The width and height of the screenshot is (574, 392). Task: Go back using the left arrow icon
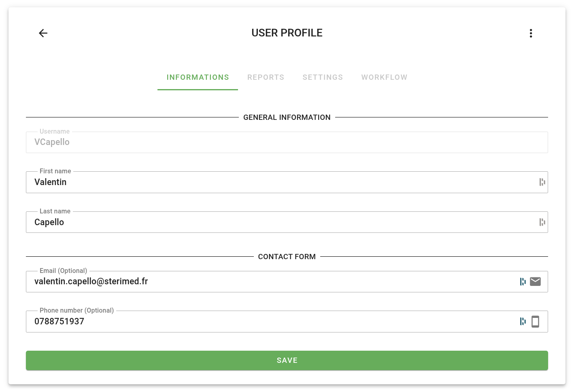pos(43,33)
